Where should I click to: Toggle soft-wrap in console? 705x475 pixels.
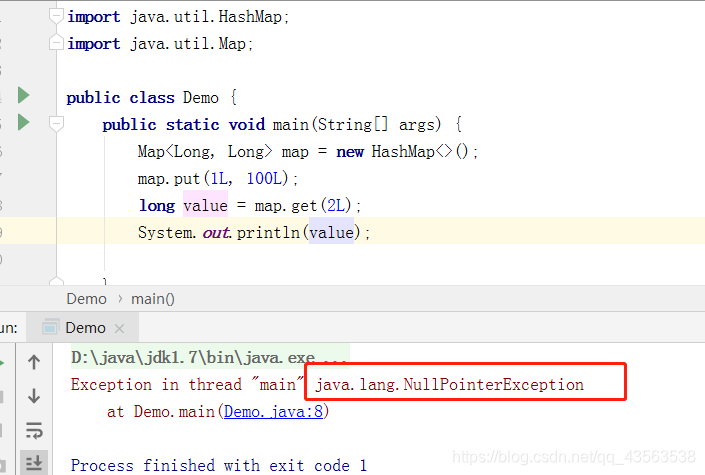[34, 430]
